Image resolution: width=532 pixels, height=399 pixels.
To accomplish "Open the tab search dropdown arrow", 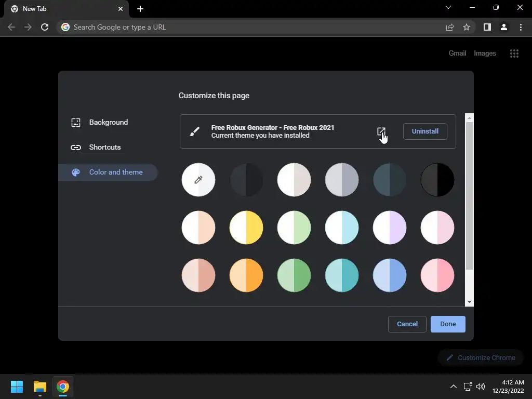I will [448, 7].
